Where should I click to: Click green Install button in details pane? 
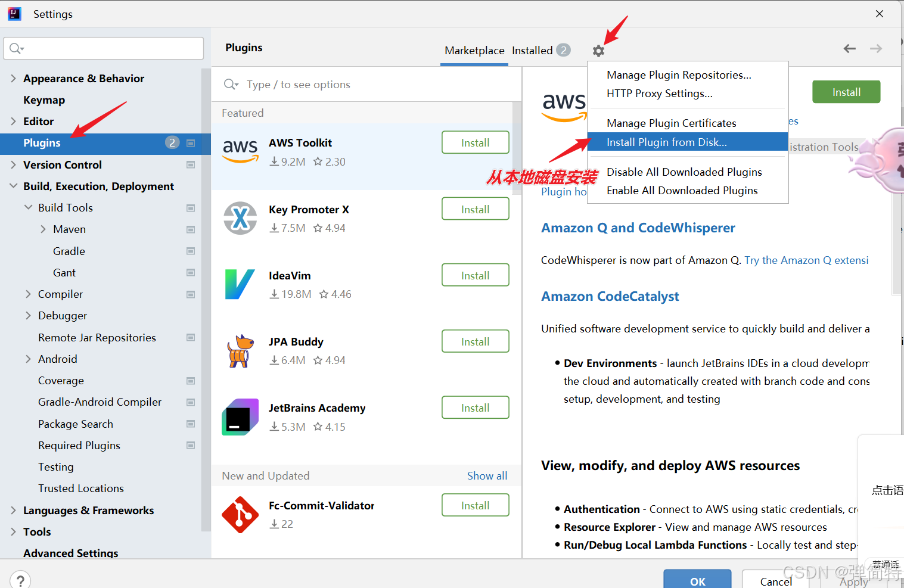(x=846, y=92)
